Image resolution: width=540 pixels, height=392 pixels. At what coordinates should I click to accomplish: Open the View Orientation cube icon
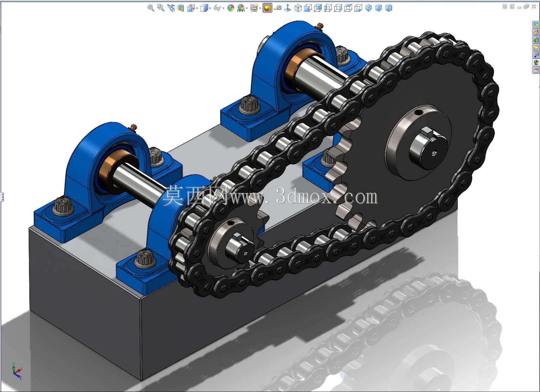pyautogui.click(x=191, y=8)
